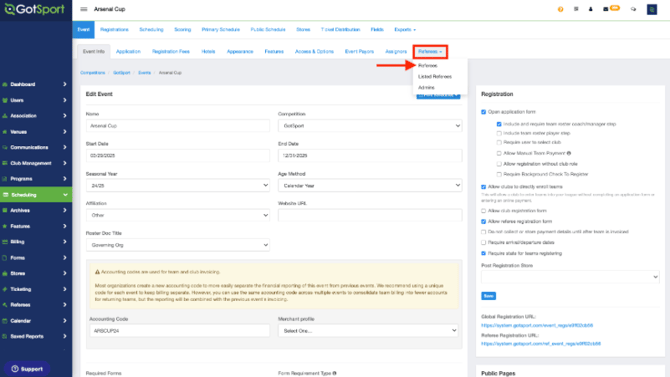The width and height of the screenshot is (670, 377).
Task: Enable Allow Manual Team Payment checkbox
Action: point(499,153)
